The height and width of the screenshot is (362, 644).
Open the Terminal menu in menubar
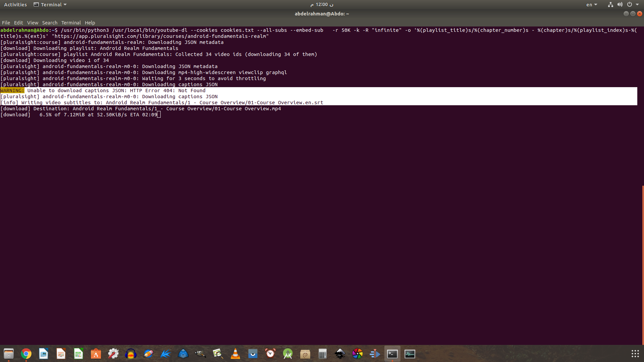click(x=71, y=23)
